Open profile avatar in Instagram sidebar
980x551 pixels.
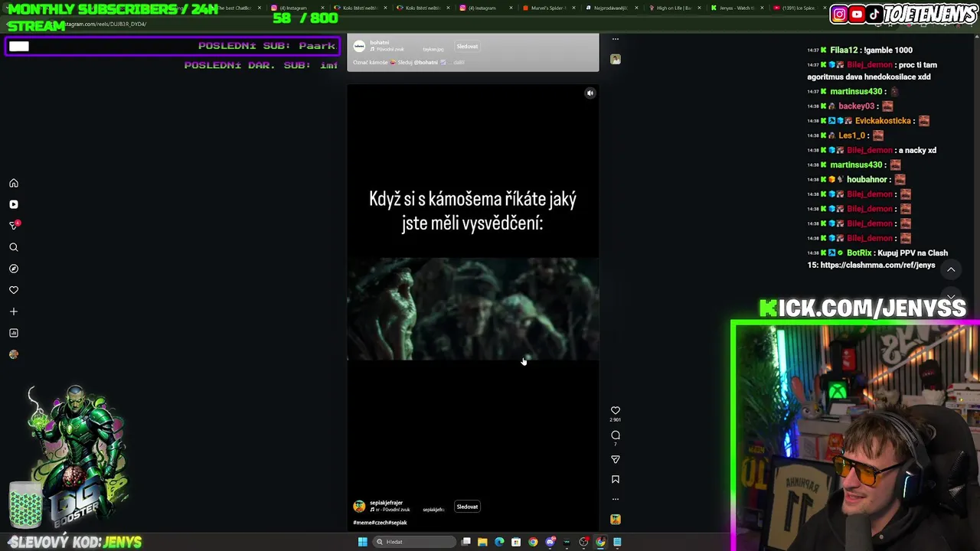(14, 354)
